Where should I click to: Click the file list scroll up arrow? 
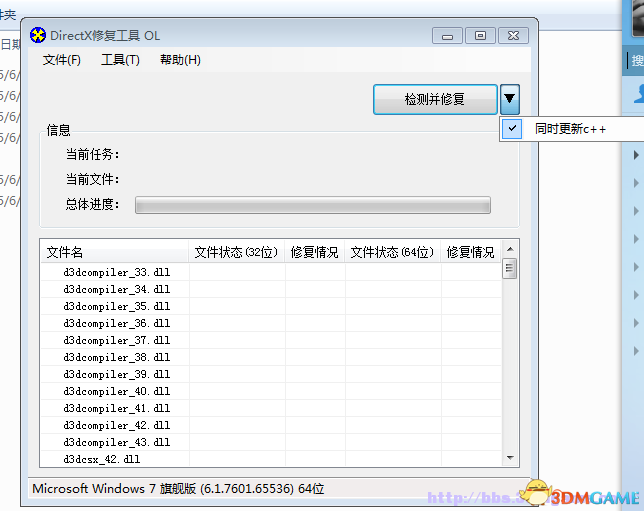click(510, 249)
